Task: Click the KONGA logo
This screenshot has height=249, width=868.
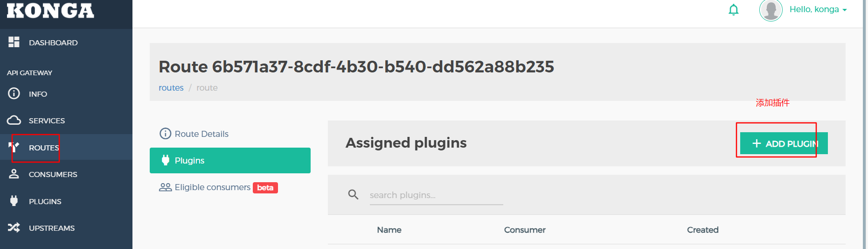Action: coord(50,11)
